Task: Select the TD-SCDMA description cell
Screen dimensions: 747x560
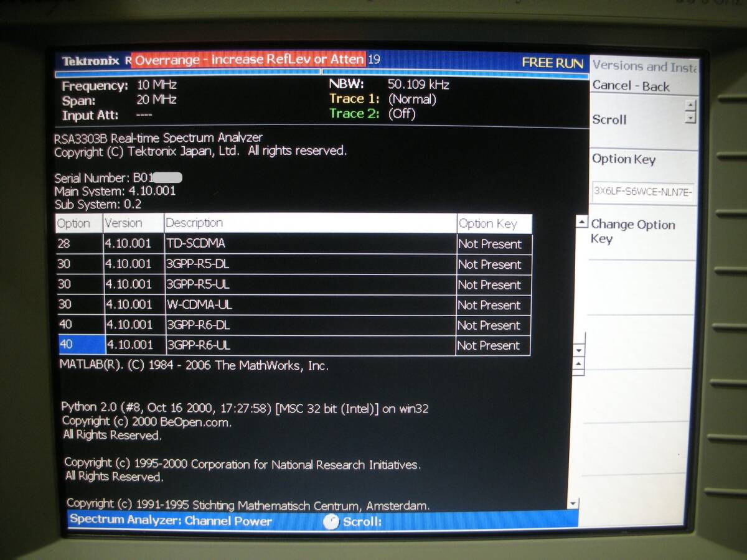Action: coord(310,243)
